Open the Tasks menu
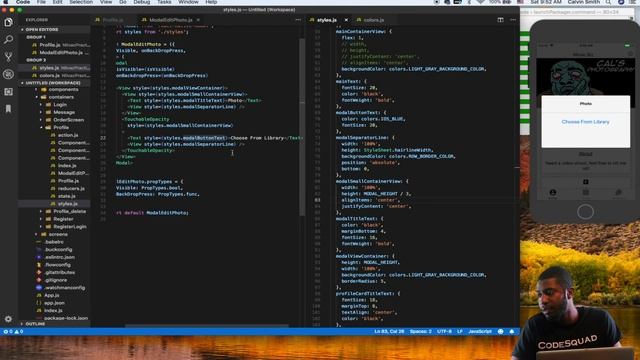640x360 pixels. click(x=164, y=2)
